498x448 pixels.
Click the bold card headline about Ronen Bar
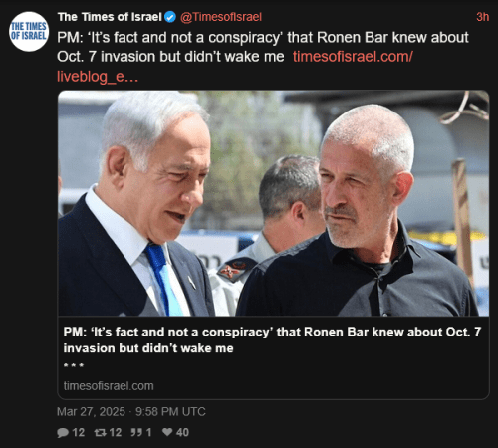(272, 340)
